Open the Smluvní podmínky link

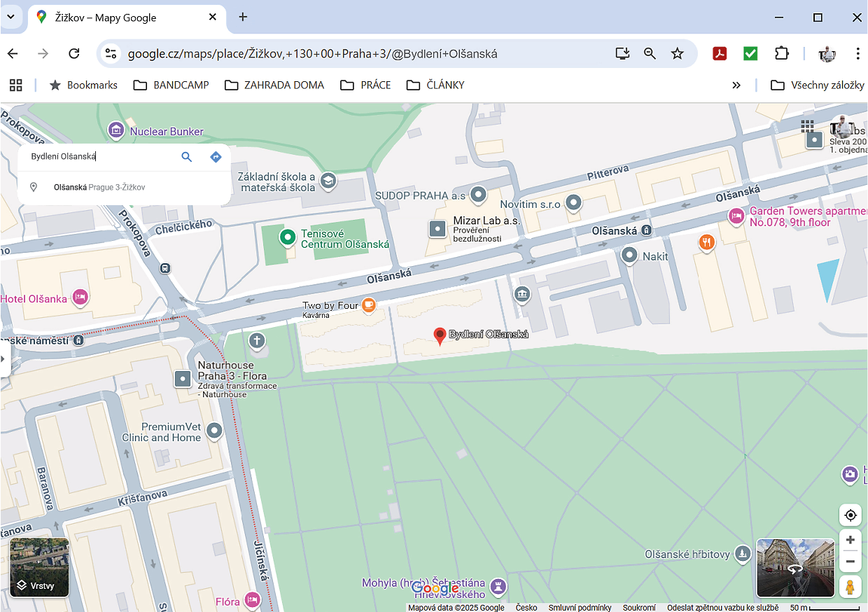[580, 607]
